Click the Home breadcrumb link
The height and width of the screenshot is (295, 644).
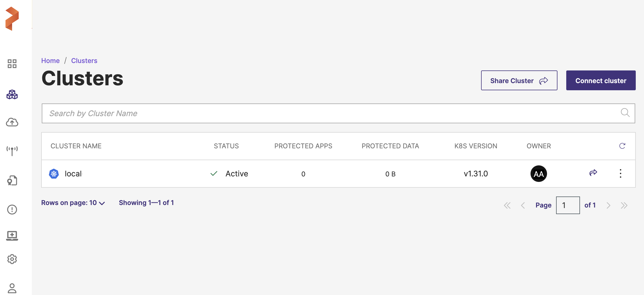pyautogui.click(x=50, y=61)
